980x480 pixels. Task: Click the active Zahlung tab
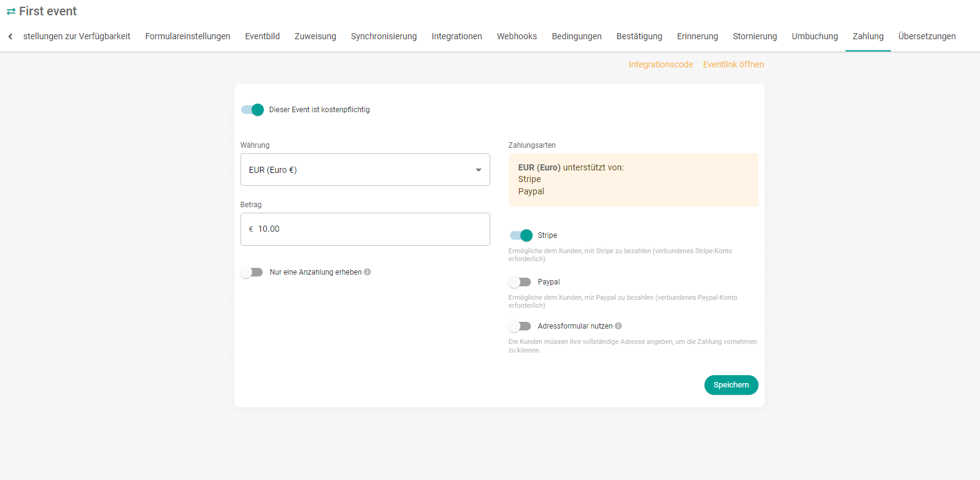(x=868, y=36)
